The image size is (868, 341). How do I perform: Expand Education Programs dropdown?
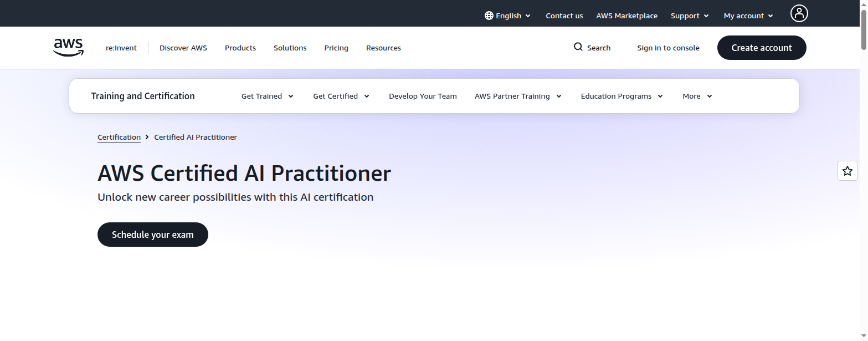coord(622,96)
